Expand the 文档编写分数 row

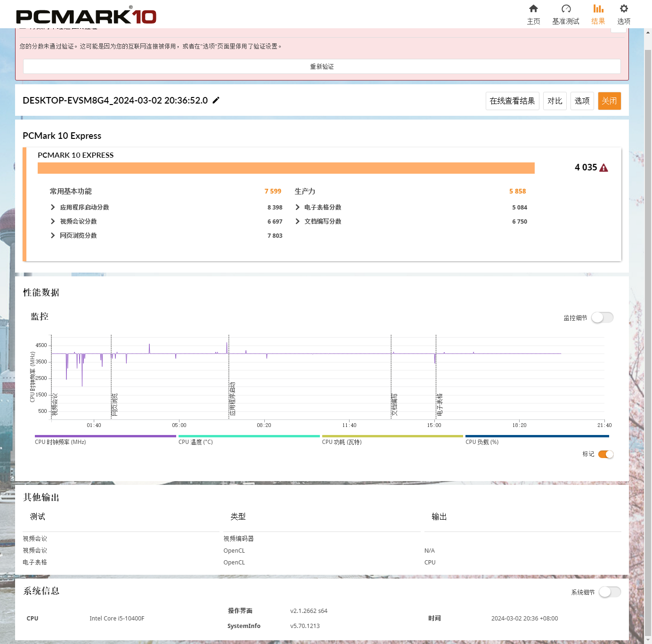point(297,221)
